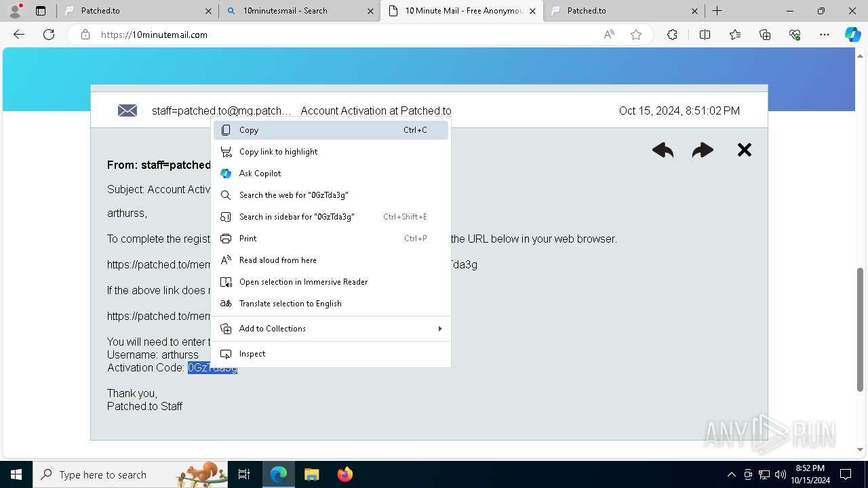Forward the email using the right arrow icon
The image size is (868, 488).
tap(703, 150)
